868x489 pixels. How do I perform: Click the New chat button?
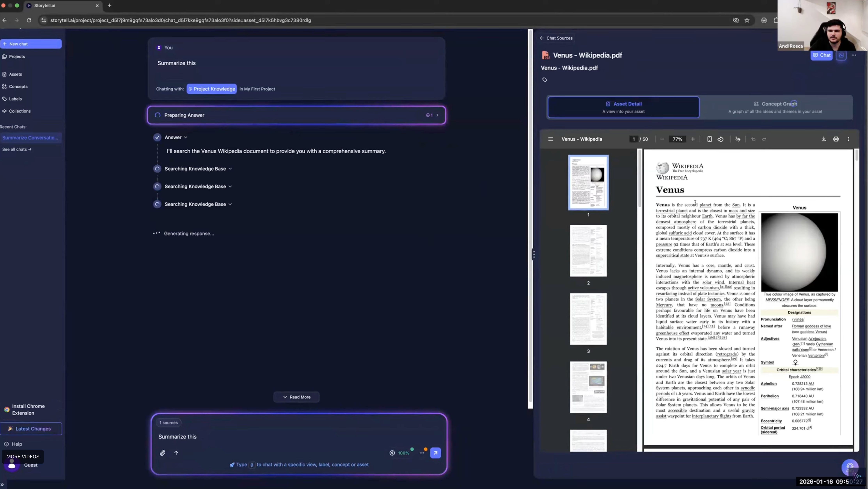coord(31,44)
